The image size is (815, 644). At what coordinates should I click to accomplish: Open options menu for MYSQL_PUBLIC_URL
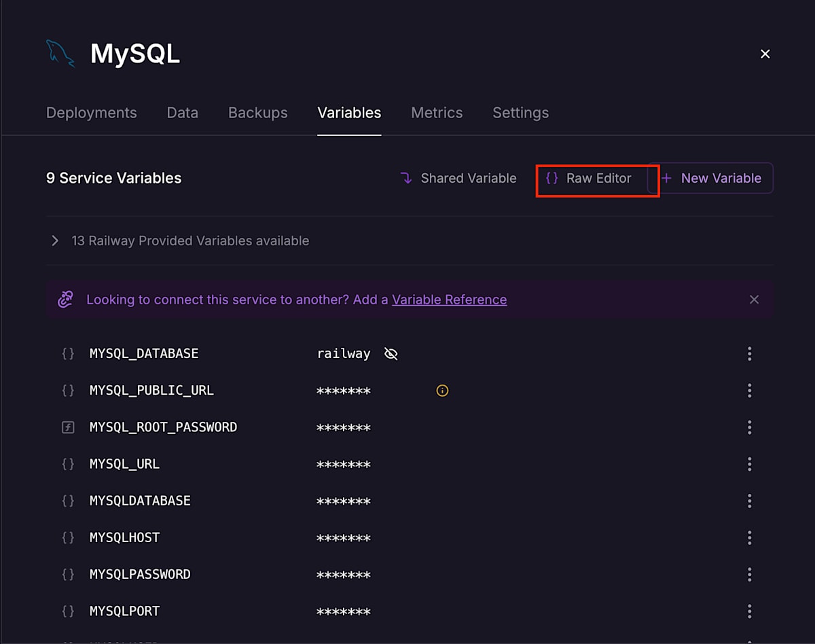tap(749, 390)
